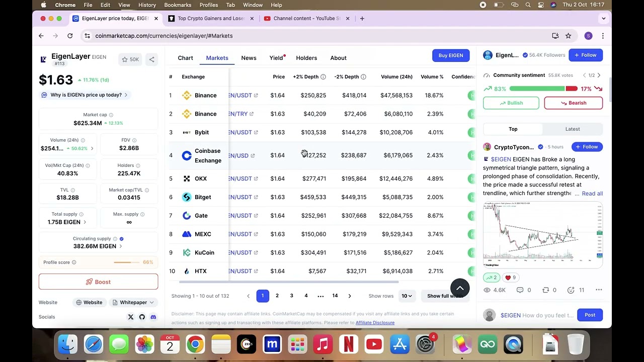The width and height of the screenshot is (644, 362).
Task: Expand the Whitepaper dropdown
Action: click(133, 303)
